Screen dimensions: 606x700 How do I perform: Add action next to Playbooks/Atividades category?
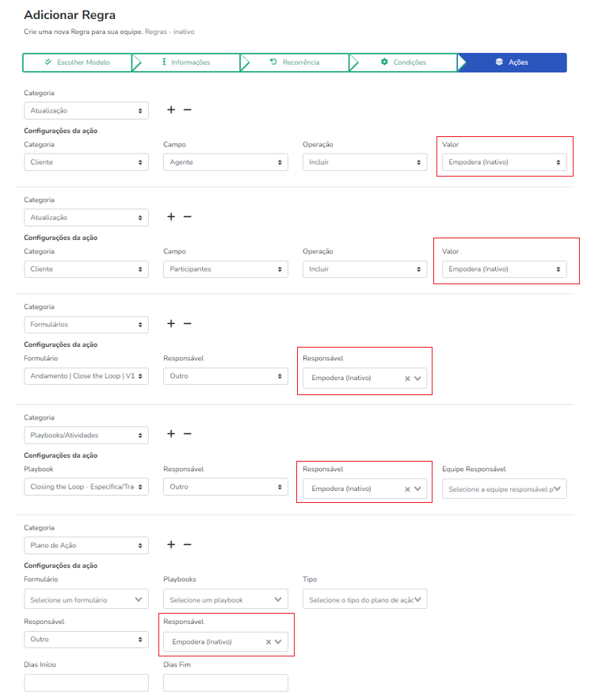[x=170, y=434]
